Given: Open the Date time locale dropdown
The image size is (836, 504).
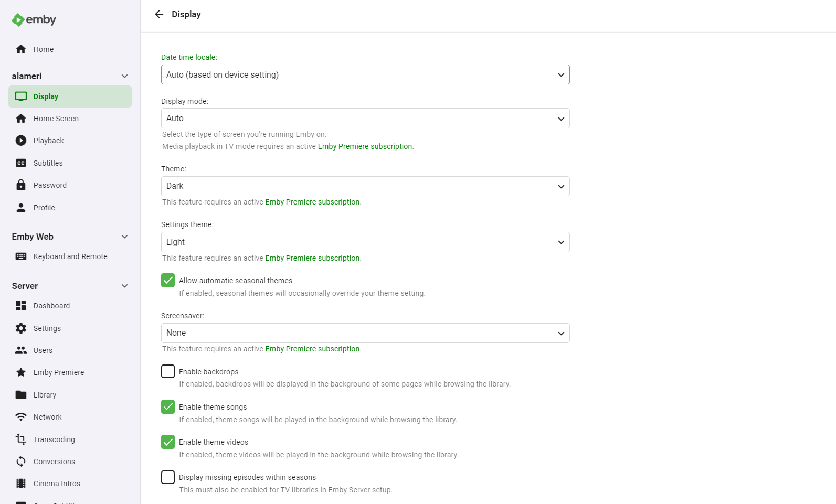Looking at the screenshot, I should pos(365,74).
